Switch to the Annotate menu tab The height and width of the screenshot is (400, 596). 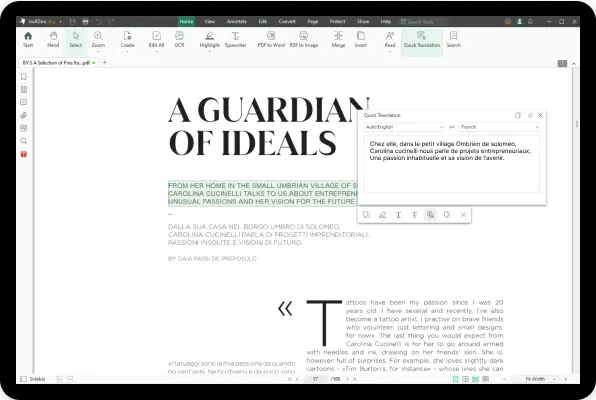237,21
